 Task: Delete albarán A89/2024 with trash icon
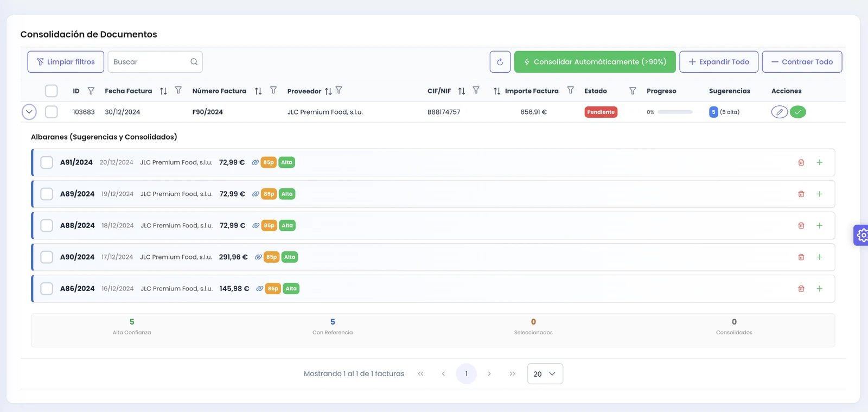coord(801,194)
